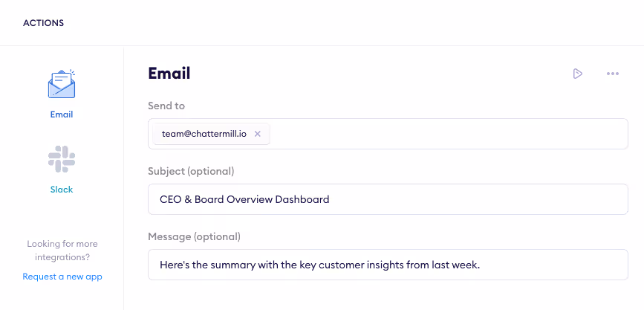Open the Request a new app link
Image resolution: width=644 pixels, height=310 pixels.
(x=62, y=277)
